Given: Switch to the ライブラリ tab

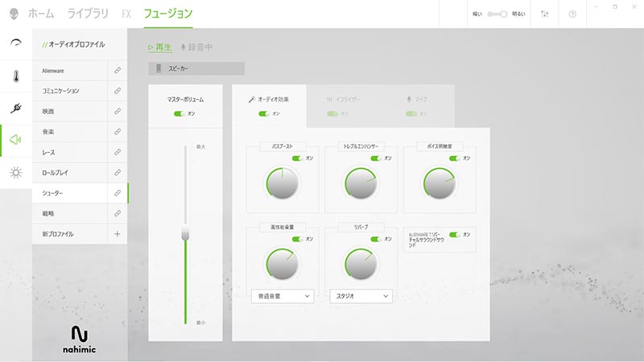Looking at the screenshot, I should 89,14.
